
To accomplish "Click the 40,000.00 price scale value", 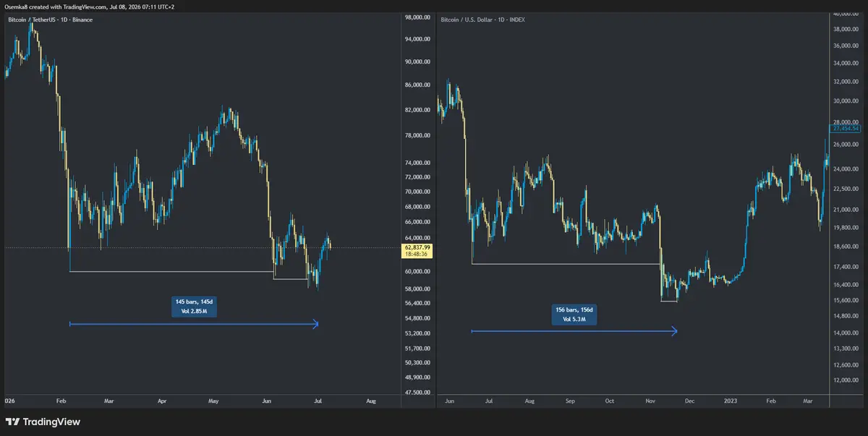I will (x=846, y=14).
